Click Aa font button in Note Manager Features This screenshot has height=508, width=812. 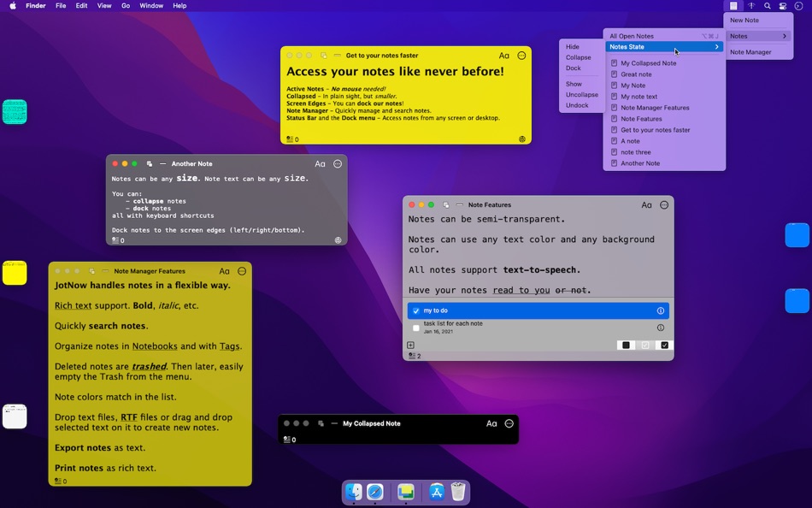click(x=224, y=271)
